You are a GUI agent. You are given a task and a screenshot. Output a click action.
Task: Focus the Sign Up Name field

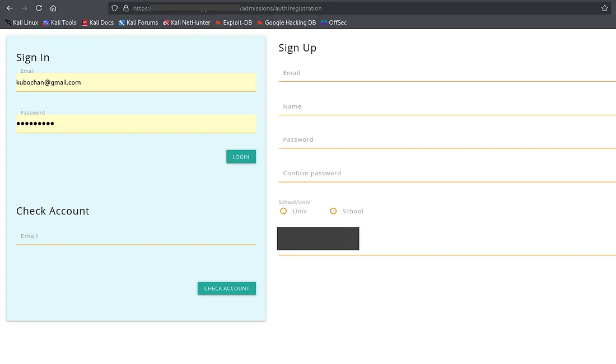point(447,106)
